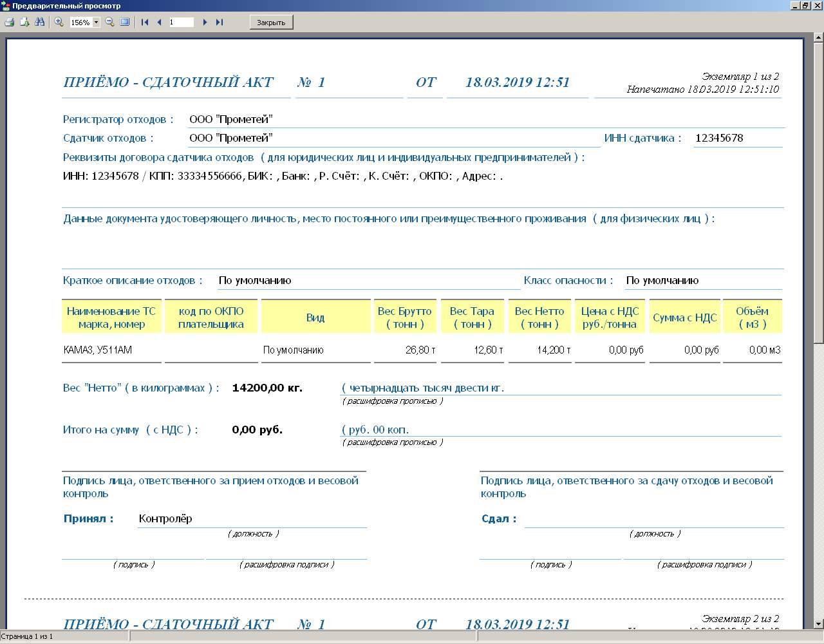824x644 pixels.
Task: Restore the preview window size
Action: (x=805, y=5)
